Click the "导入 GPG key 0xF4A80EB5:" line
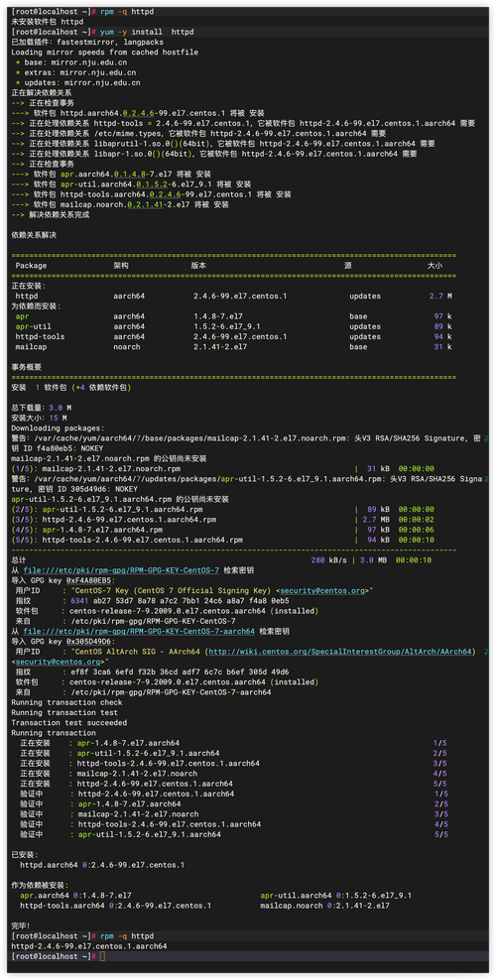496x980 pixels. click(x=63, y=580)
